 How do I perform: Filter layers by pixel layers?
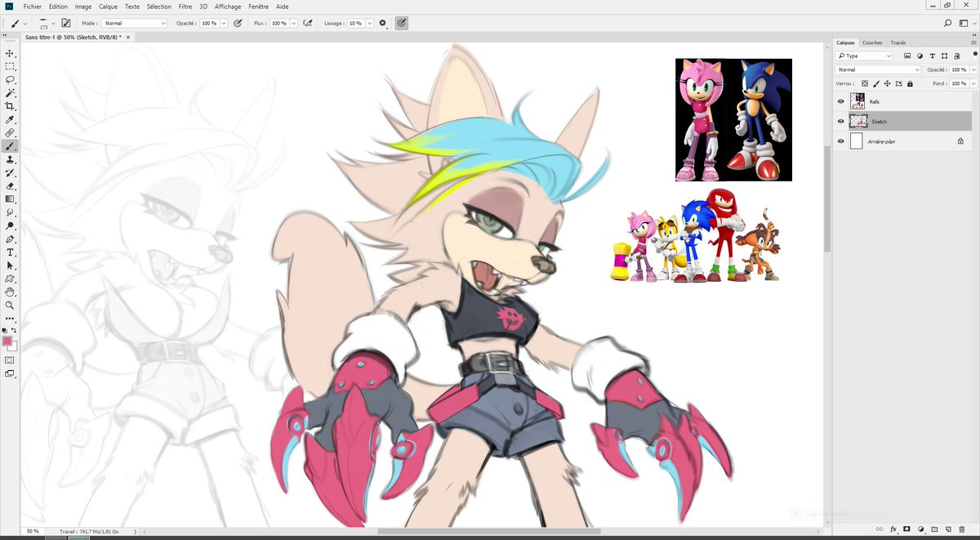click(907, 56)
